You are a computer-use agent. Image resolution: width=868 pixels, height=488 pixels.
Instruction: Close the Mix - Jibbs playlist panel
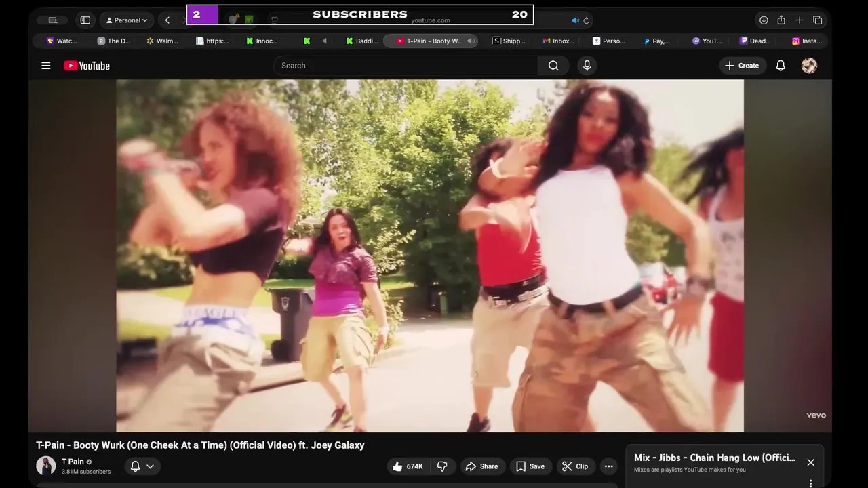point(810,462)
